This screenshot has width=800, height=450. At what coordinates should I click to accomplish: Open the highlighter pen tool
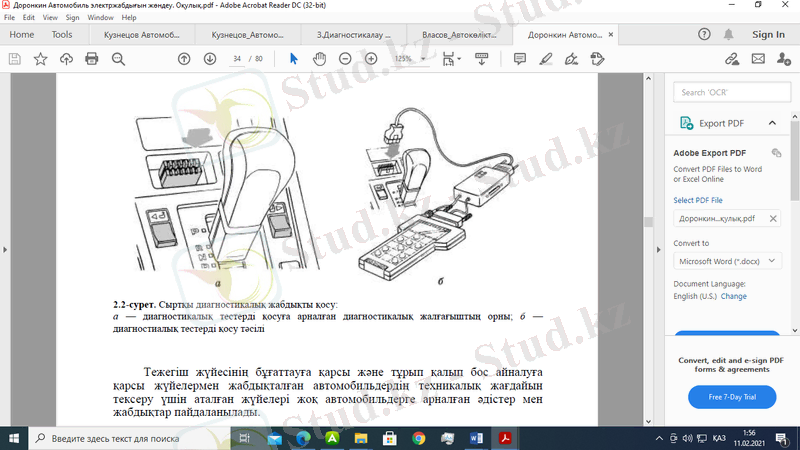coord(547,59)
